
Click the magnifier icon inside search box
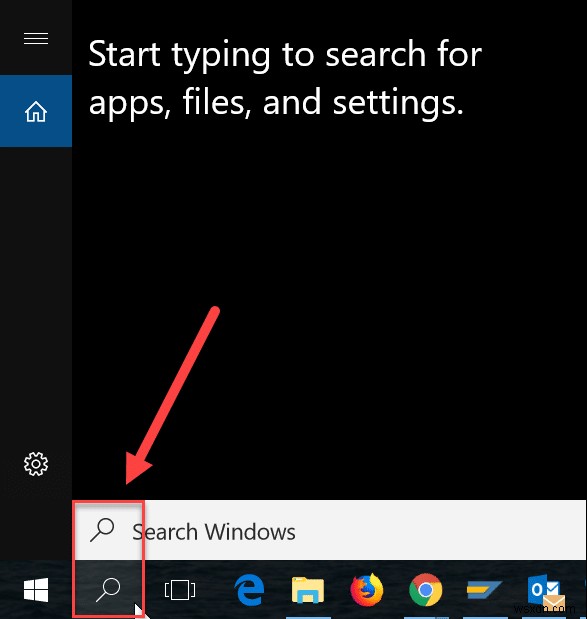click(102, 530)
